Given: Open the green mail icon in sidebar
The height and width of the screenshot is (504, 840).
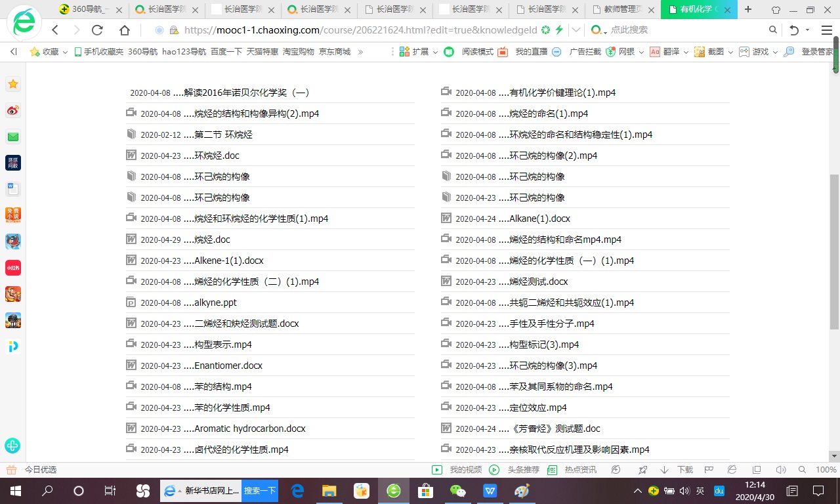Looking at the screenshot, I should pyautogui.click(x=13, y=136).
